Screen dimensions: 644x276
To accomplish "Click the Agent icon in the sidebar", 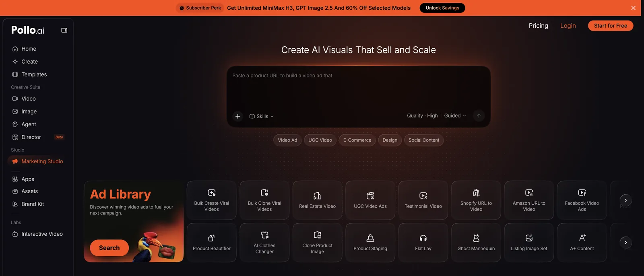I will pyautogui.click(x=15, y=124).
